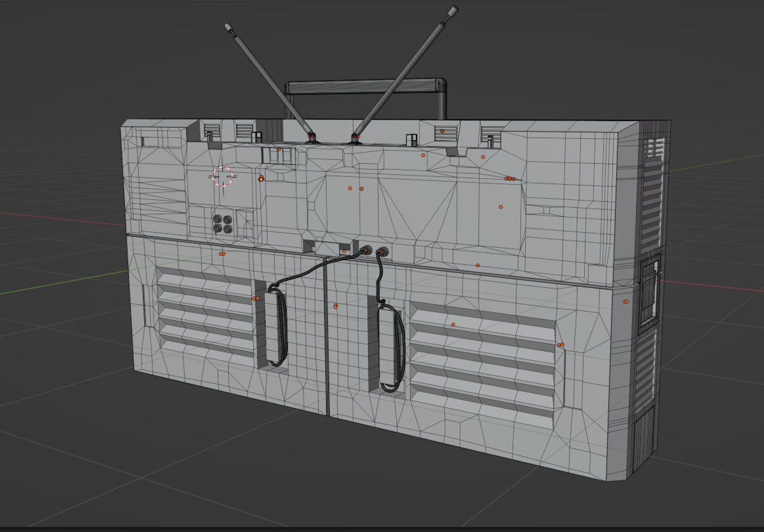
Task: Select the side panel latch on right edge
Action: pos(650,294)
